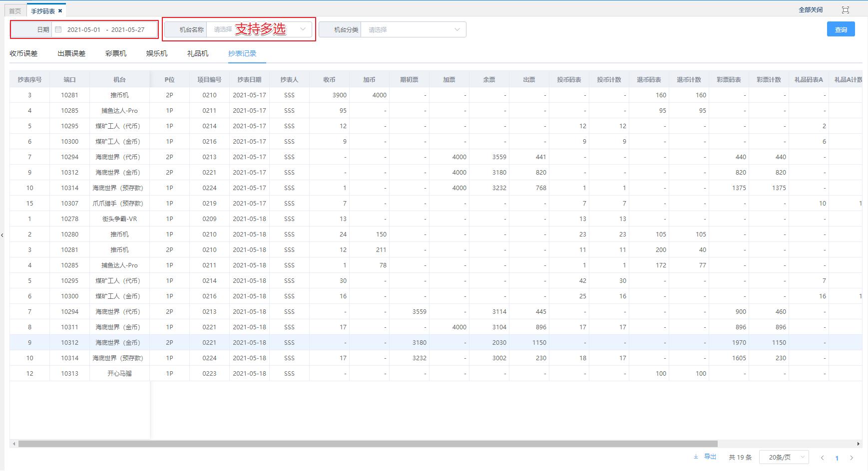Click the 出票 column header
Viewport: 868px width, 471px height.
529,79
